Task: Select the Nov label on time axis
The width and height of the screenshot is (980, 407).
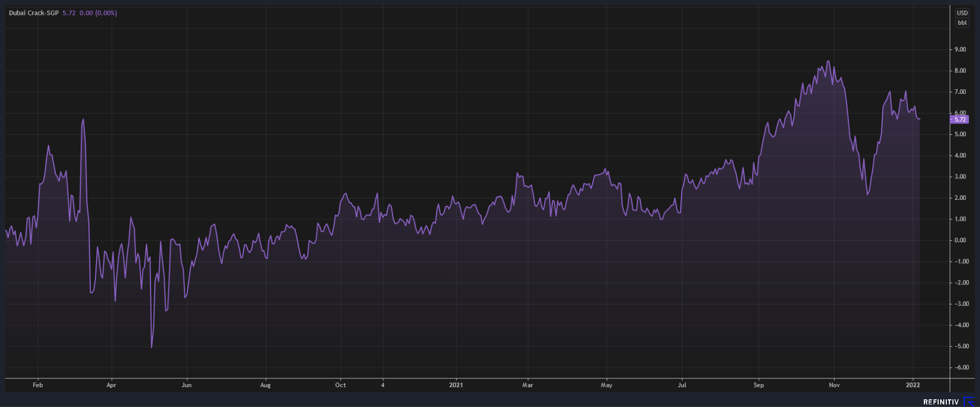Action: (x=835, y=385)
